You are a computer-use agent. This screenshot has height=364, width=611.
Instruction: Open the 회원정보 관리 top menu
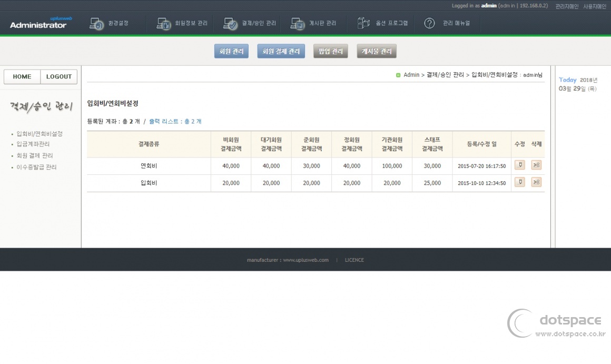(x=182, y=24)
